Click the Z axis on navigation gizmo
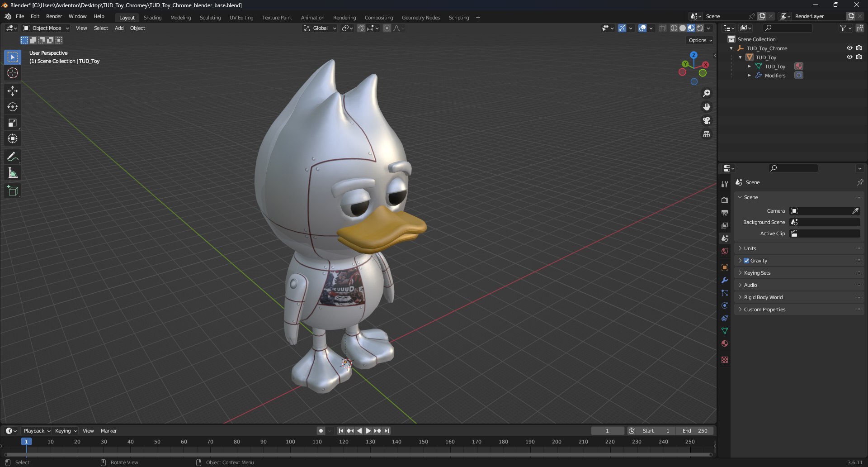The width and height of the screenshot is (868, 467). tap(693, 55)
